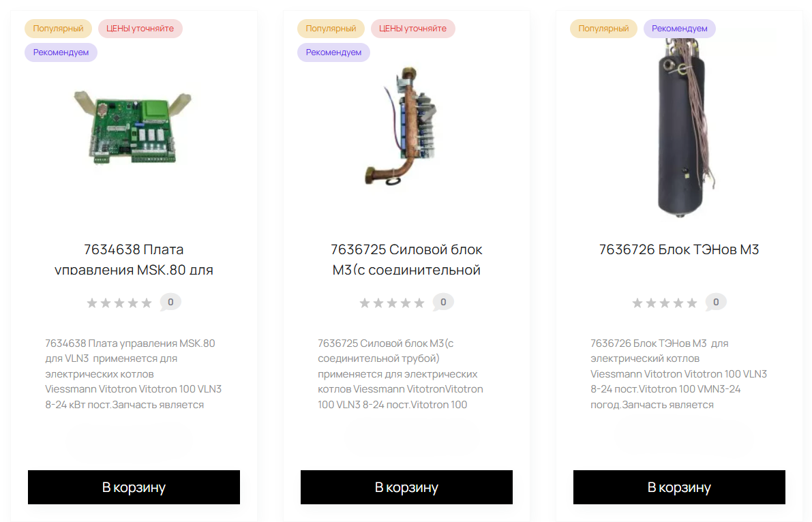Screen dimensions: 812x522
Task: Open review count bubble for 7634638 board
Action: click(170, 302)
